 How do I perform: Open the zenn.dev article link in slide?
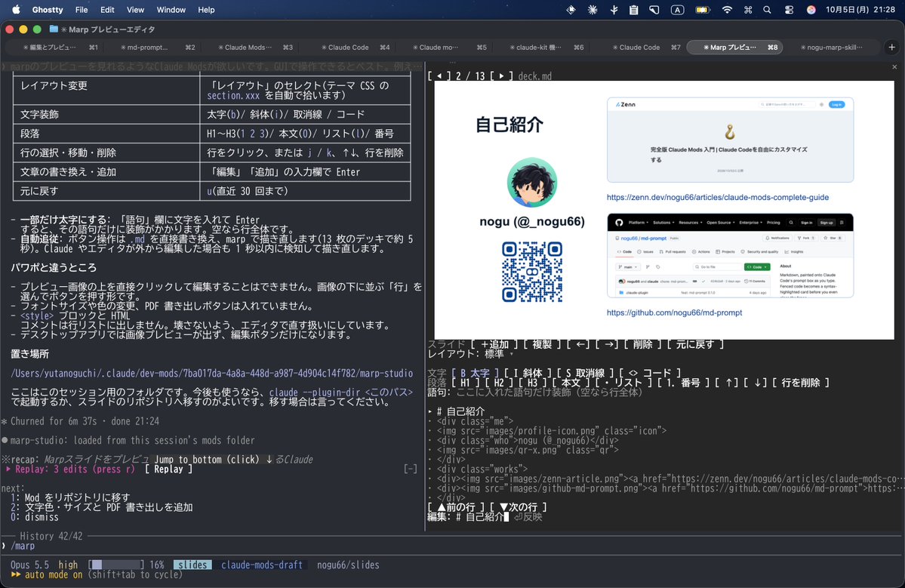coord(717,197)
